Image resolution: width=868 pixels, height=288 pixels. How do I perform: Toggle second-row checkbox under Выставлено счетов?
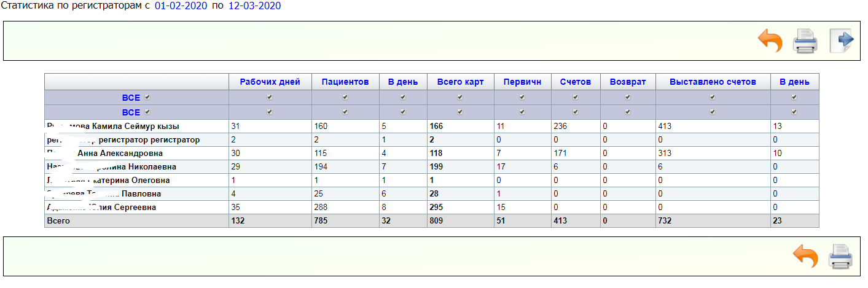click(713, 112)
